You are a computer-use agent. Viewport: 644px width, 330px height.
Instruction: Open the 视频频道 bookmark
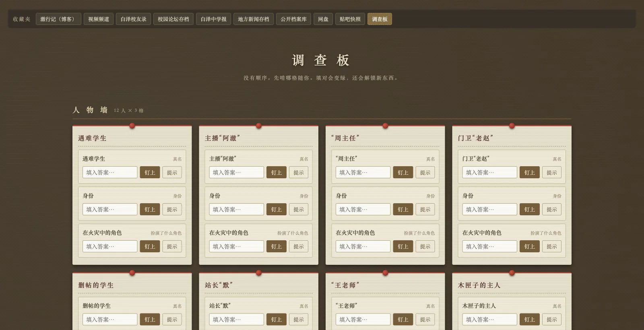click(99, 19)
